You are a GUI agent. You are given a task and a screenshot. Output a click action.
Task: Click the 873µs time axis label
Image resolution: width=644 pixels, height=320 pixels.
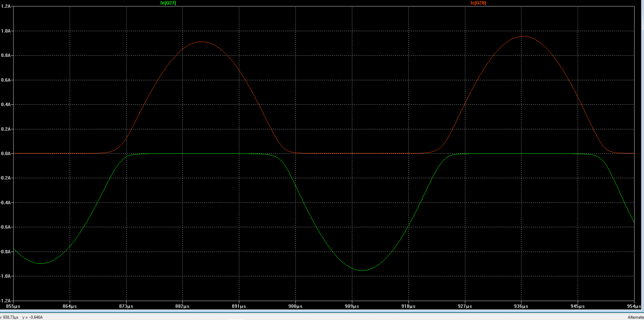126,306
